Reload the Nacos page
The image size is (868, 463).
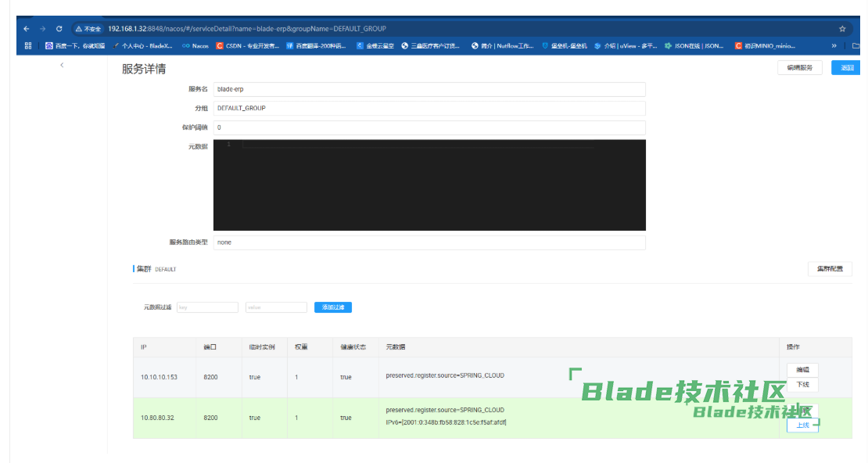59,28
